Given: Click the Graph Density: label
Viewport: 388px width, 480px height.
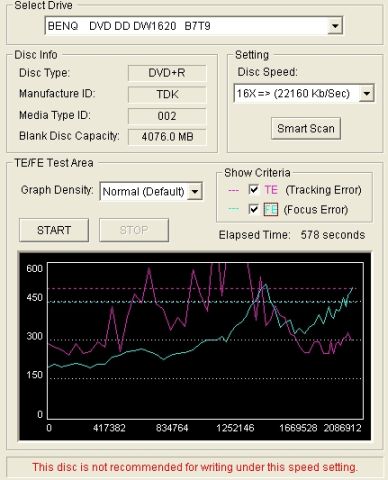Looking at the screenshot, I should (x=57, y=190).
